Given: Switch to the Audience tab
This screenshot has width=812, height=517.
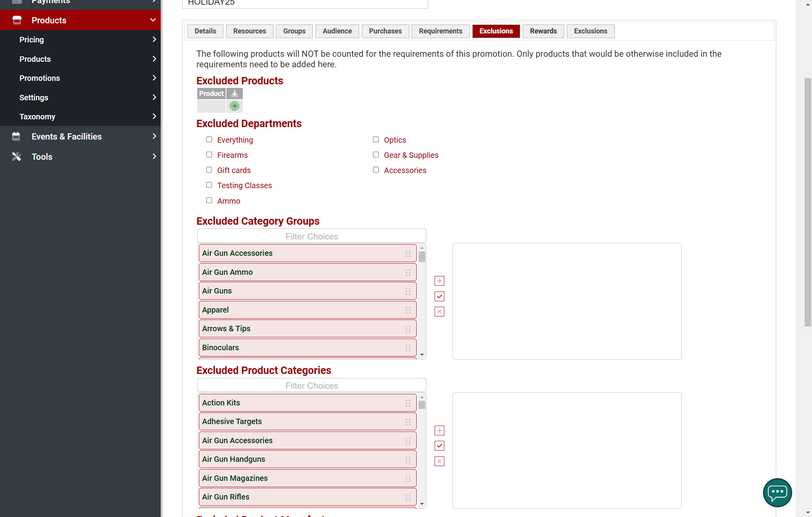Looking at the screenshot, I should tap(337, 31).
